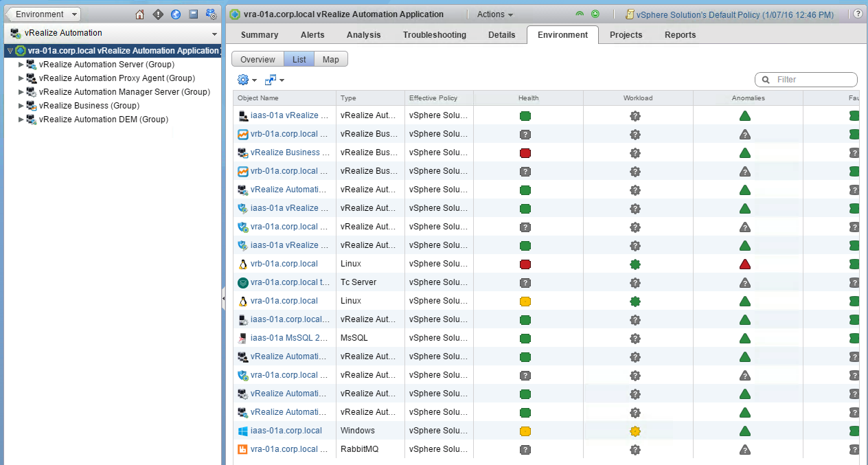
Task: Click the Windows logo icon in the Windows-type row
Action: click(242, 431)
